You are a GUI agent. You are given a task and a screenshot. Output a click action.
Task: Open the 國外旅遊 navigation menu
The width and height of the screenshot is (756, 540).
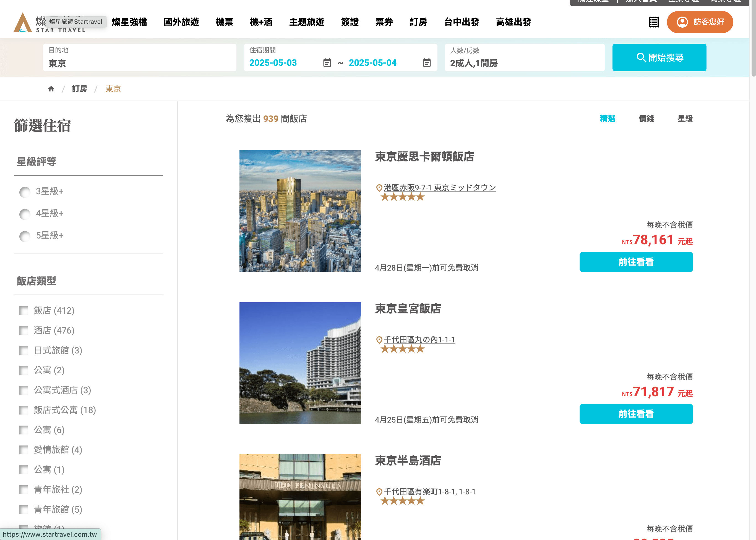(181, 22)
